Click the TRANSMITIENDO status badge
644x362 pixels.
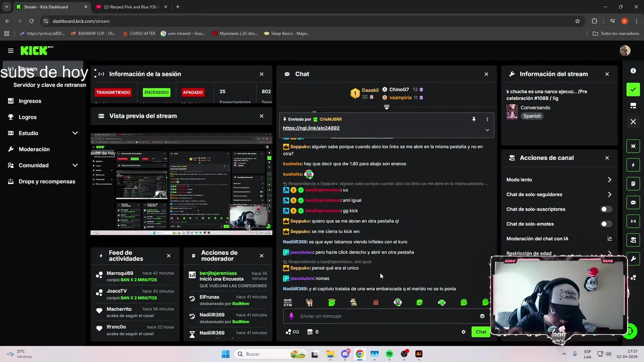point(113,93)
